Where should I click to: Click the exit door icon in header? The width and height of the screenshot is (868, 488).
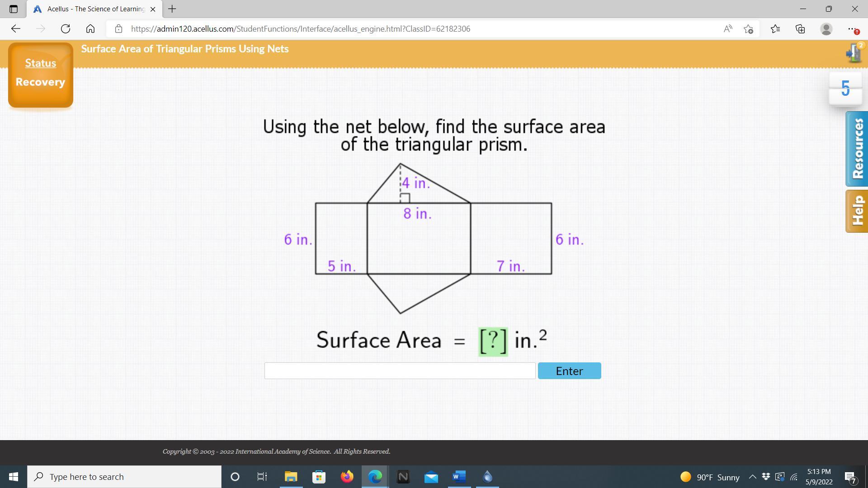[x=854, y=53]
